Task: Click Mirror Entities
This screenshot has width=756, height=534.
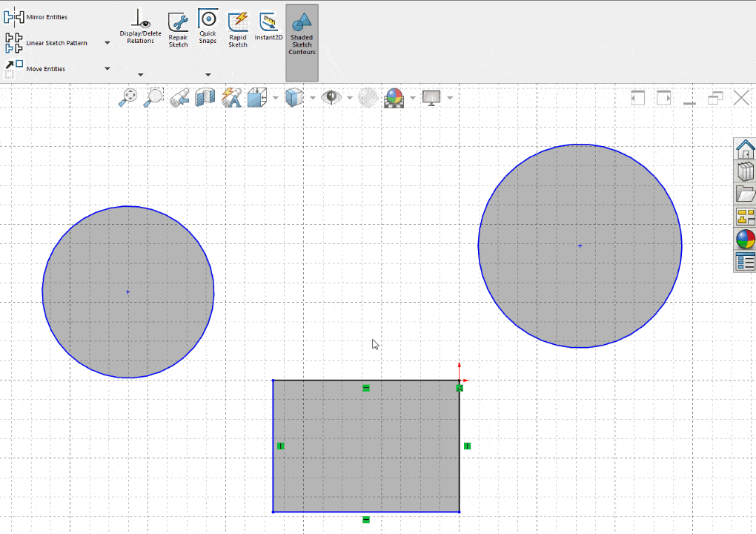Action: [x=46, y=16]
